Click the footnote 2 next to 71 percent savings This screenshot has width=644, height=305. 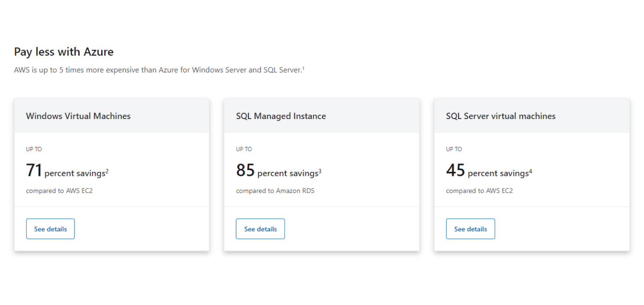tap(107, 170)
